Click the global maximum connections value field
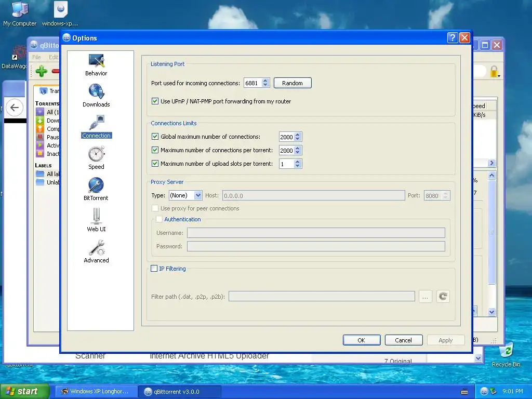Viewport: 532px width, 399px height. [x=286, y=137]
